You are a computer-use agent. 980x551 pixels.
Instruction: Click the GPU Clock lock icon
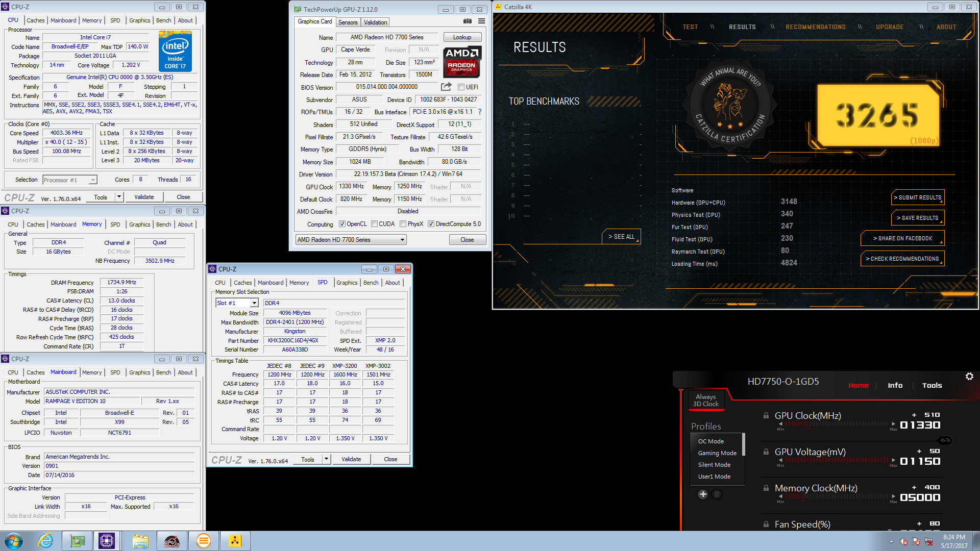[x=766, y=416]
